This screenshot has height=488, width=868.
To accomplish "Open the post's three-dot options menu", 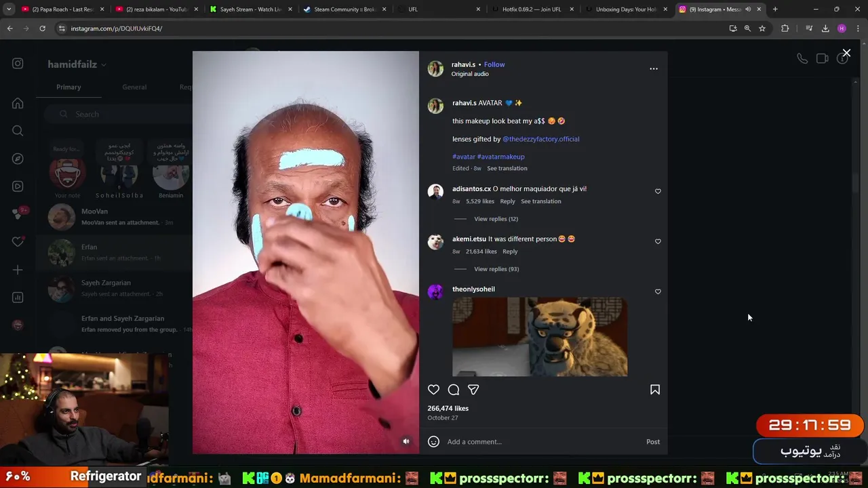I will pos(654,68).
